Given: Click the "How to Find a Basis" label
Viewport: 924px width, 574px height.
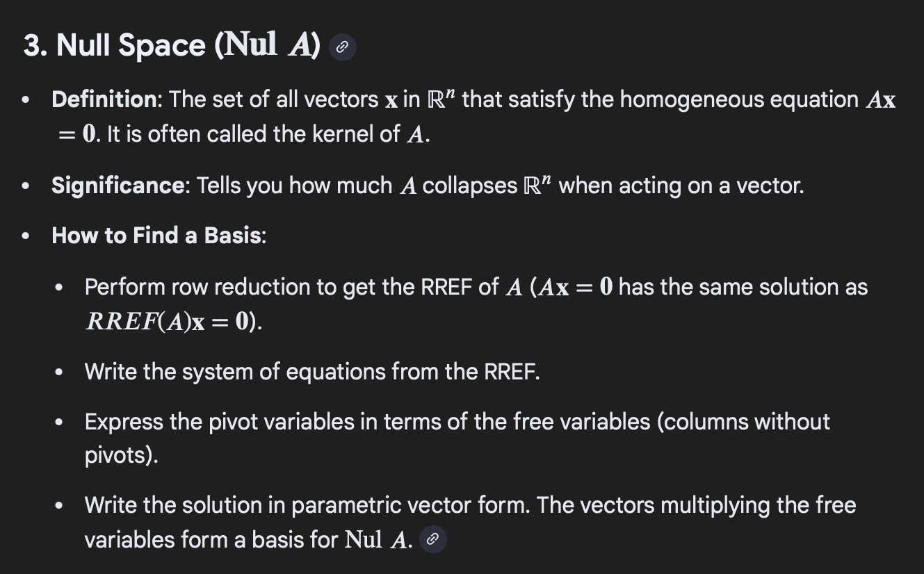Looking at the screenshot, I should coord(157,236).
